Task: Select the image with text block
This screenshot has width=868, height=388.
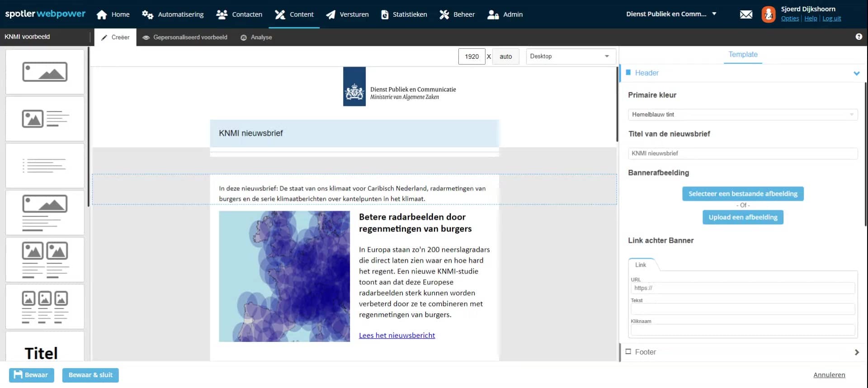Action: click(x=45, y=119)
